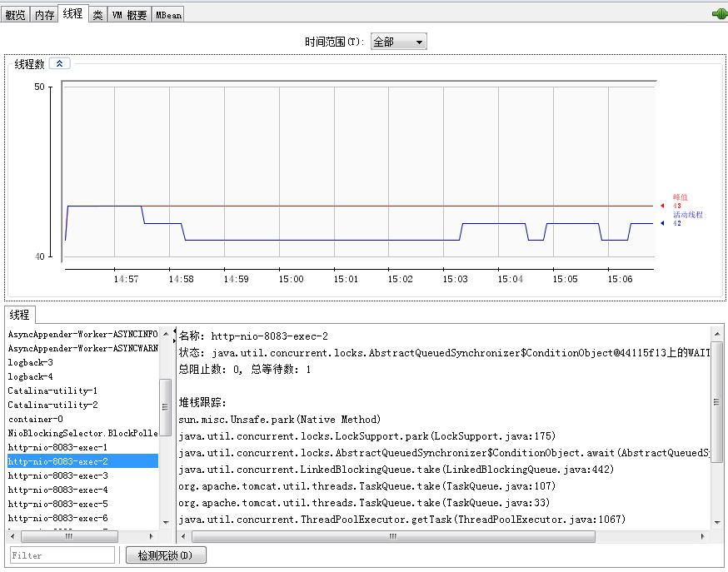Viewport: 728px width, 572px height.
Task: Open the 时间范围 dropdown
Action: 421,40
